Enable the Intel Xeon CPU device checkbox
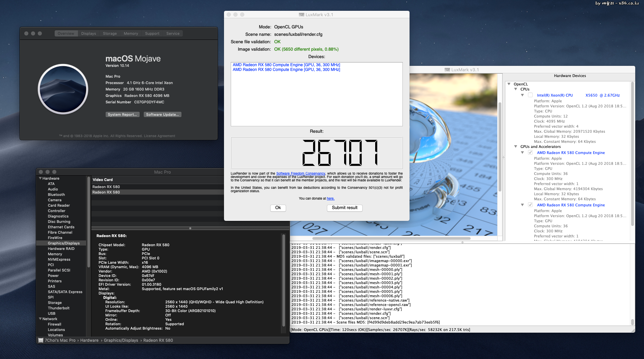The image size is (644, 359). pos(530,95)
